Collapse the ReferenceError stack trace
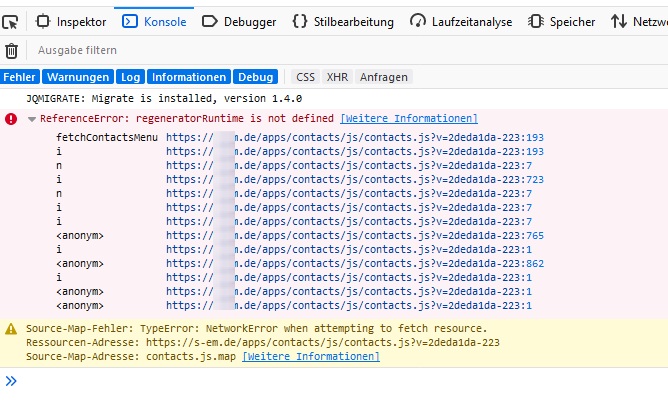 tap(32, 119)
